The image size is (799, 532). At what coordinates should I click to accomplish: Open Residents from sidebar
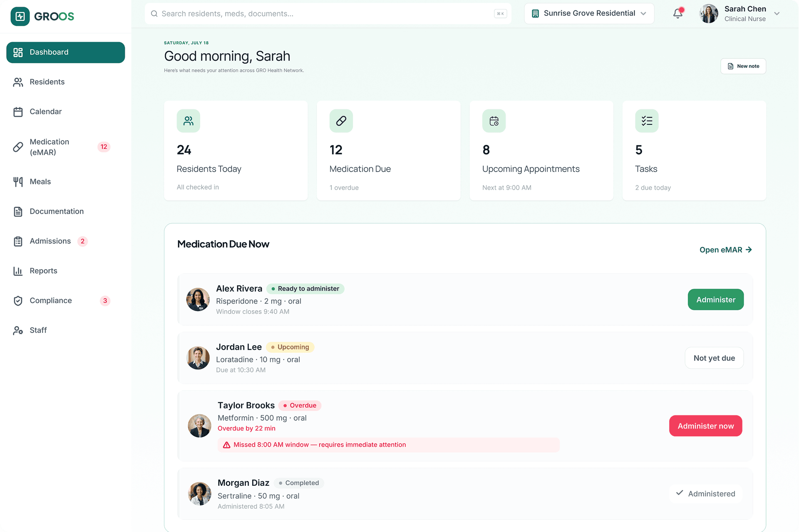[66, 82]
